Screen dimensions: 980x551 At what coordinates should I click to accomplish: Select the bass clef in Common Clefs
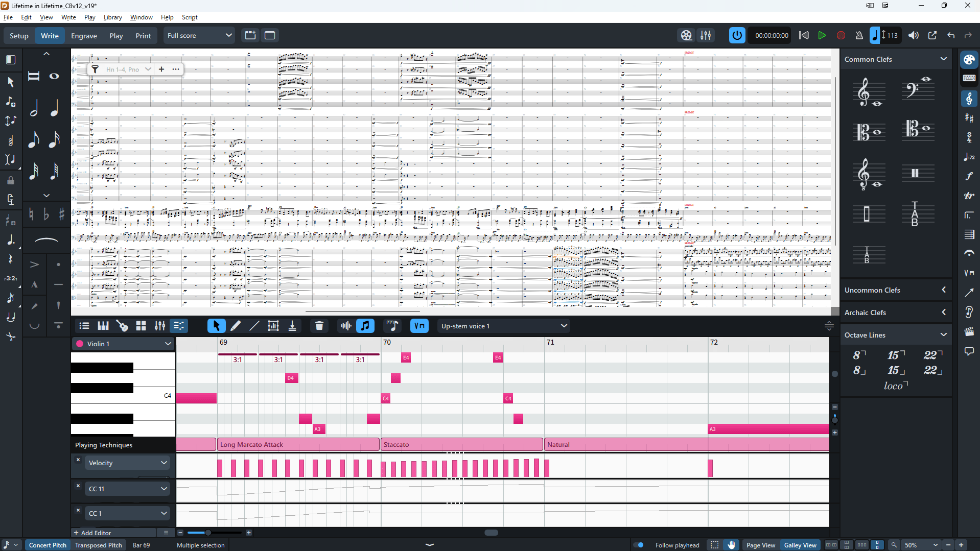918,90
